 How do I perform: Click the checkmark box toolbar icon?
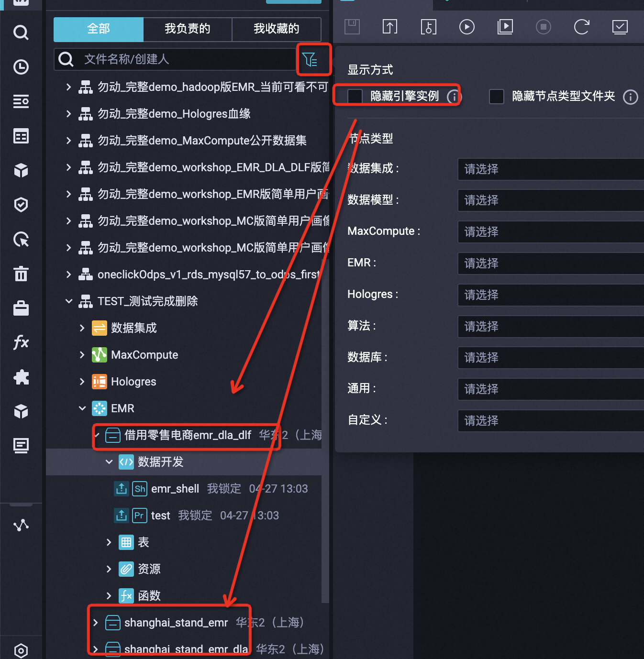(x=620, y=27)
